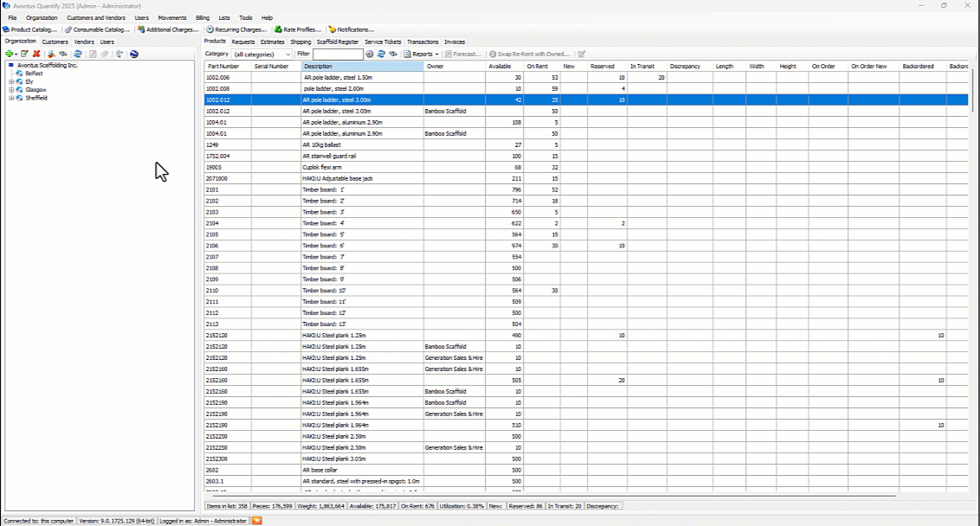Expand the Glasgow branch in the tree
The image size is (980, 526).
[x=11, y=90]
